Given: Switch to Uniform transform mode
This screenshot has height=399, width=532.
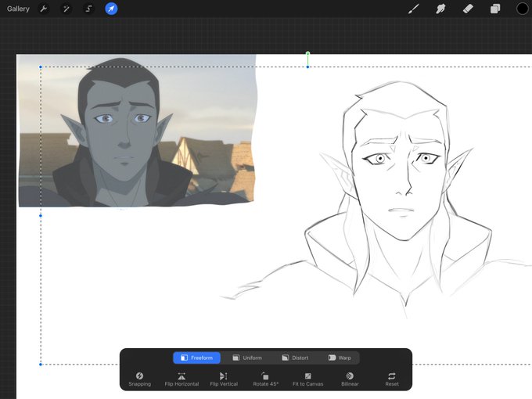Looking at the screenshot, I should (x=247, y=358).
